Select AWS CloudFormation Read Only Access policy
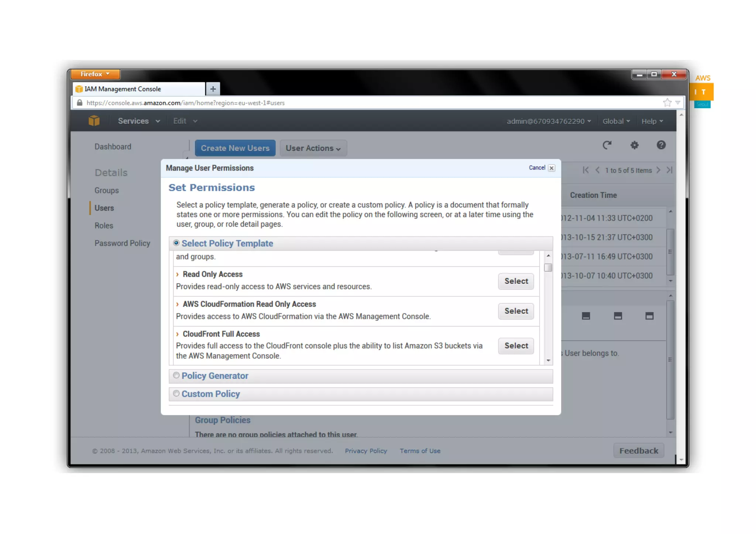The height and width of the screenshot is (534, 756). pos(516,311)
